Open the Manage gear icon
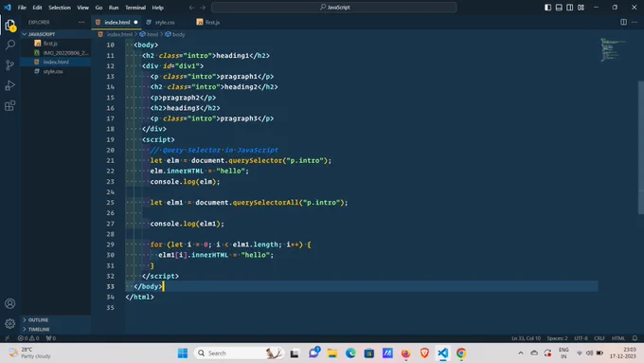644x363 pixels. (x=9, y=323)
